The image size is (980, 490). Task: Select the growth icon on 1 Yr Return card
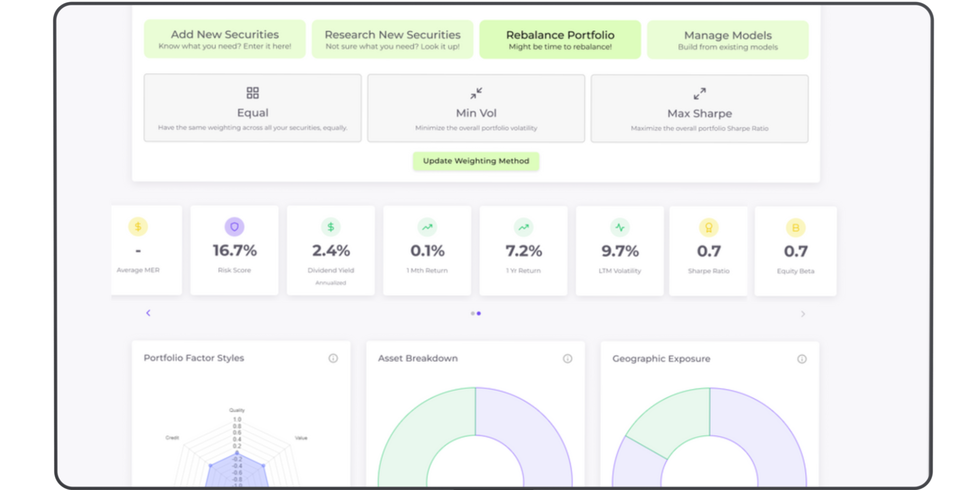click(x=523, y=227)
